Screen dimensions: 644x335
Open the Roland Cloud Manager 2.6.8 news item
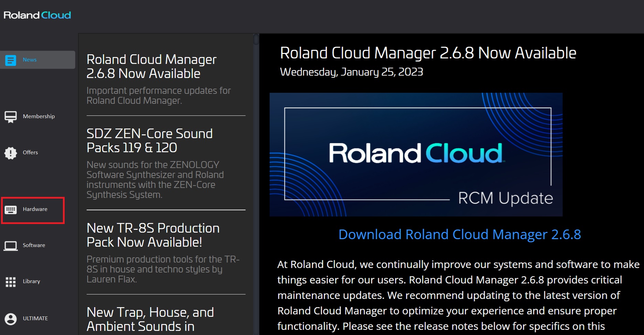pos(152,66)
